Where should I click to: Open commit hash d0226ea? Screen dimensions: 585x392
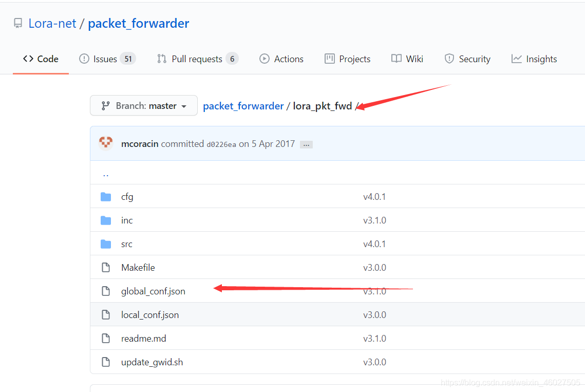(x=221, y=144)
